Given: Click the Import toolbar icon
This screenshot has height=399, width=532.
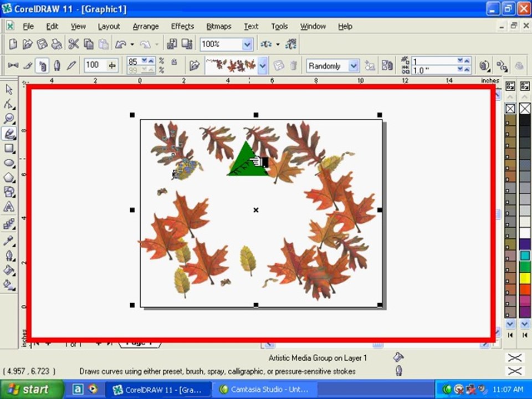Looking at the screenshot, I should point(172,44).
